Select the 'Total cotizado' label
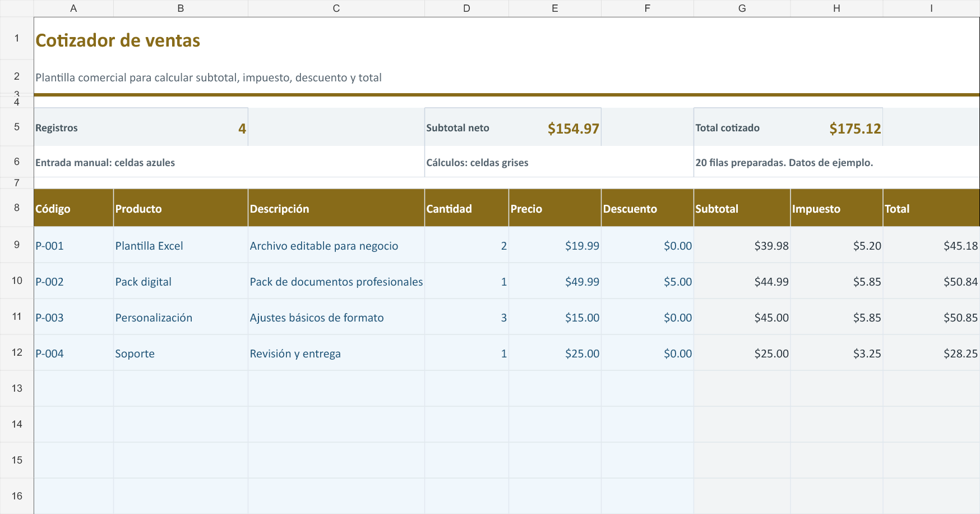This screenshot has height=514, width=980. 742,128
